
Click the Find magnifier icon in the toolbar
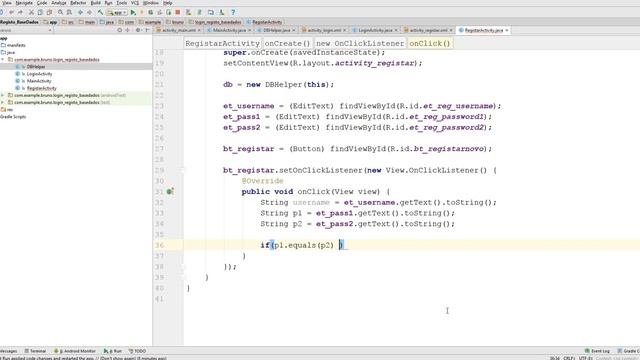pos(60,13)
